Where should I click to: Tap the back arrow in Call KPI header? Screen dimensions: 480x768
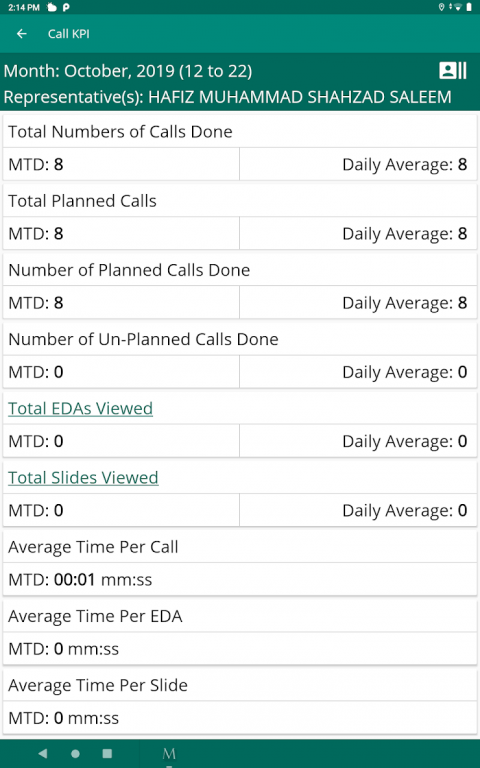coord(22,34)
